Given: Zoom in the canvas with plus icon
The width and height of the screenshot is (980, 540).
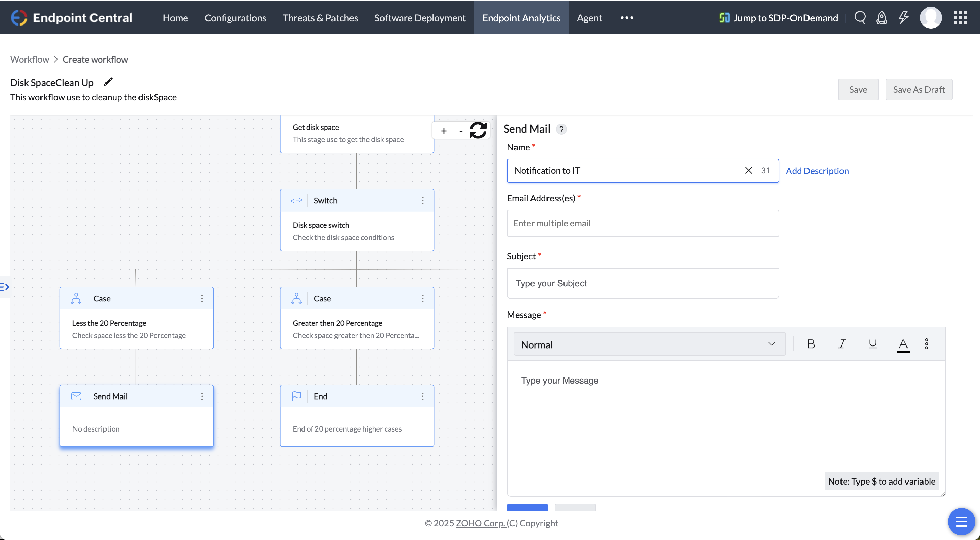Looking at the screenshot, I should (x=444, y=131).
